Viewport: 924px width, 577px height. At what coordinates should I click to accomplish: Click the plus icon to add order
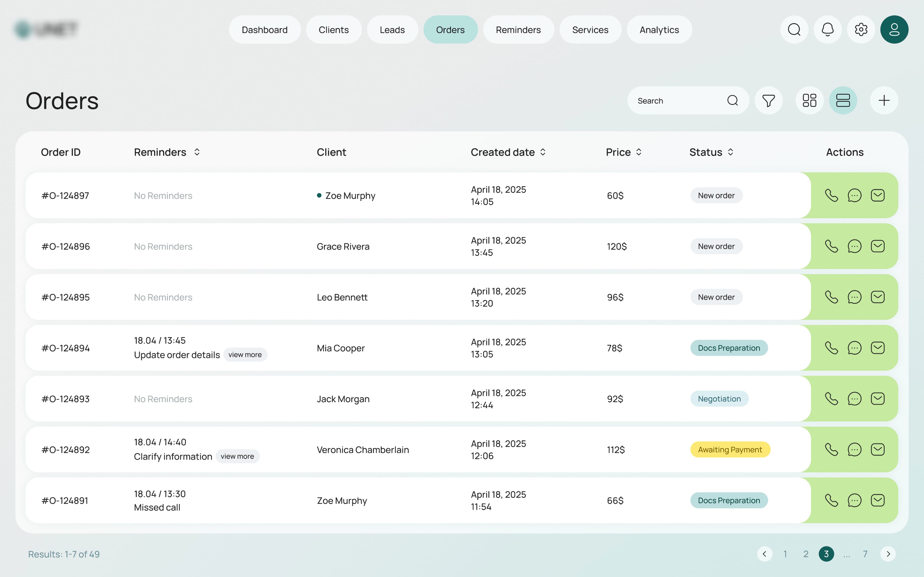(884, 101)
